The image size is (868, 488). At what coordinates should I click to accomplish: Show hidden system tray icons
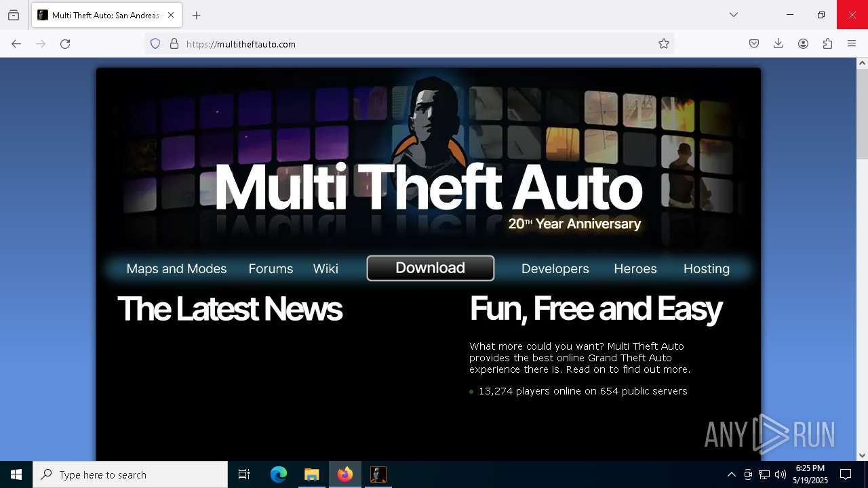click(x=731, y=474)
